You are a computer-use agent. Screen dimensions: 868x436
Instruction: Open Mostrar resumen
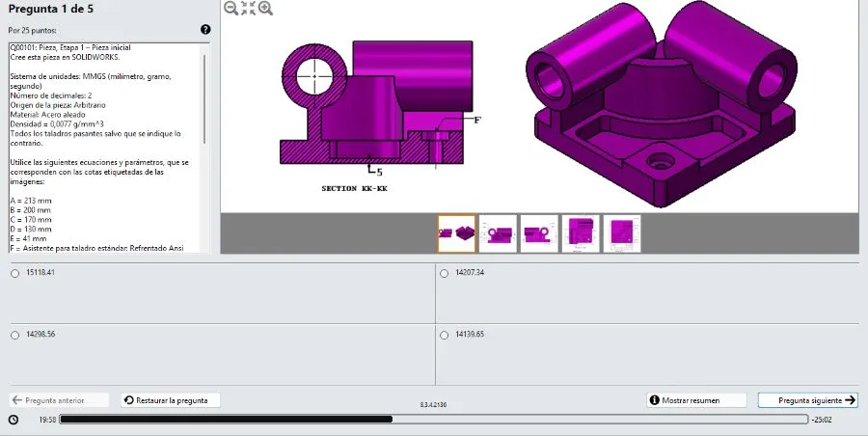696,400
